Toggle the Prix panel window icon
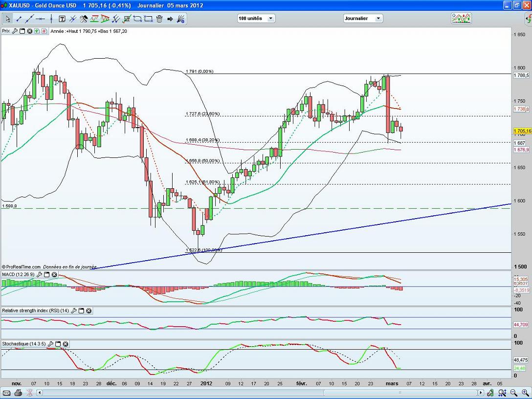This screenshot has height=399, width=532. click(x=22, y=31)
